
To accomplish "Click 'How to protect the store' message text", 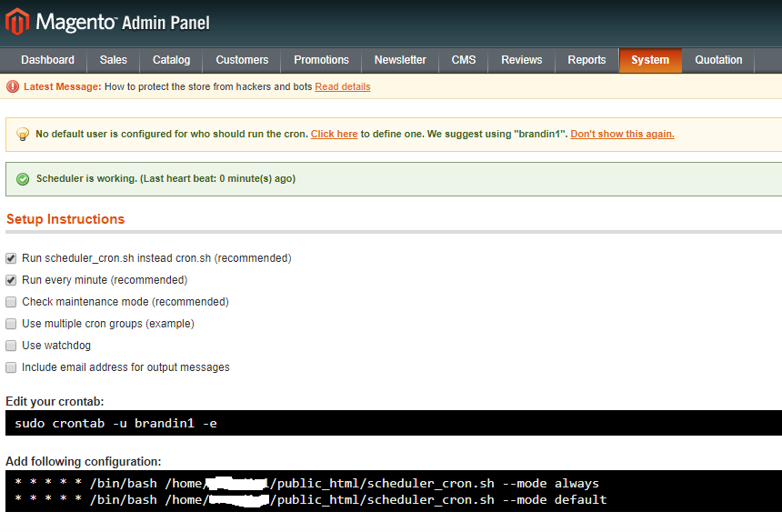I will pos(208,86).
